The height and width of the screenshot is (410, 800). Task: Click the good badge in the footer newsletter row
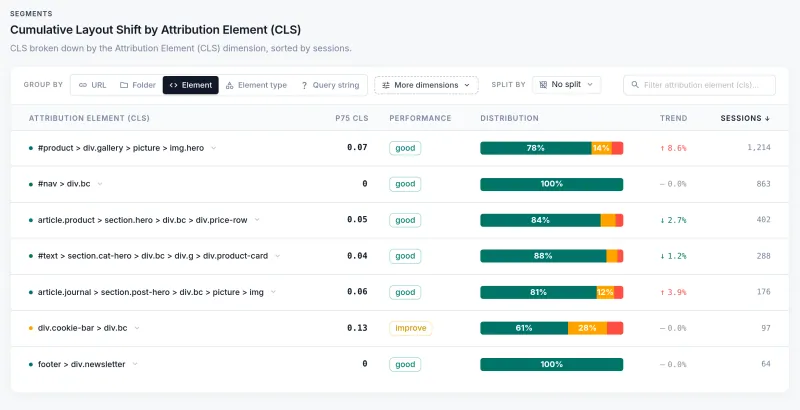[405, 364]
